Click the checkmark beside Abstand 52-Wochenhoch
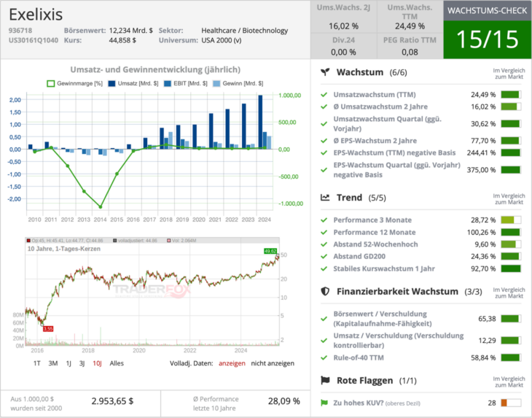Viewport: 532px width, 418px height. point(324,244)
